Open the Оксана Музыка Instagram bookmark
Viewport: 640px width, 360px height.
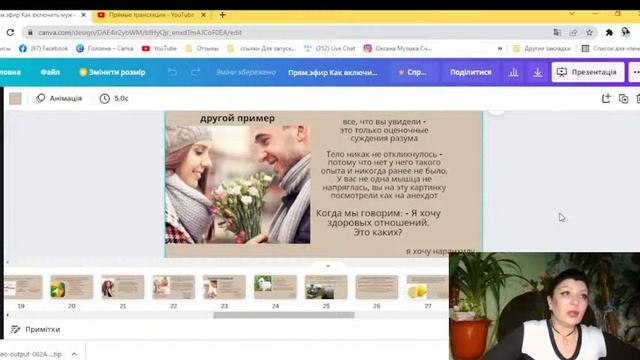click(x=398, y=48)
